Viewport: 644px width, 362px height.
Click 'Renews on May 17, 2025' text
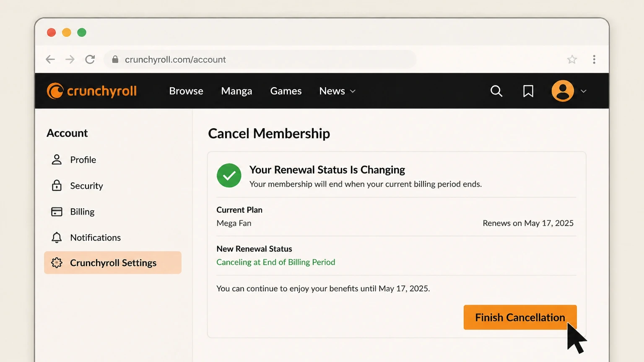(528, 223)
